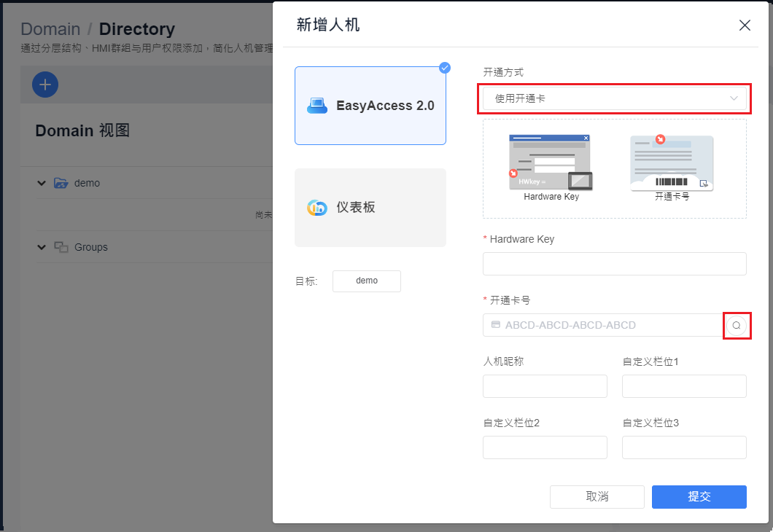Click the demo folder icon
773x532 pixels.
point(61,183)
